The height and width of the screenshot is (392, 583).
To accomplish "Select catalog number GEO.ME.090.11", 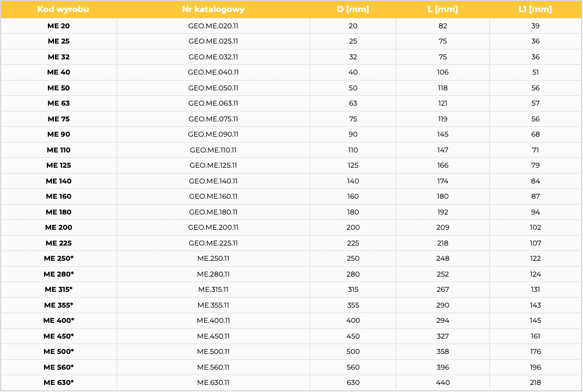I will pos(213,134).
